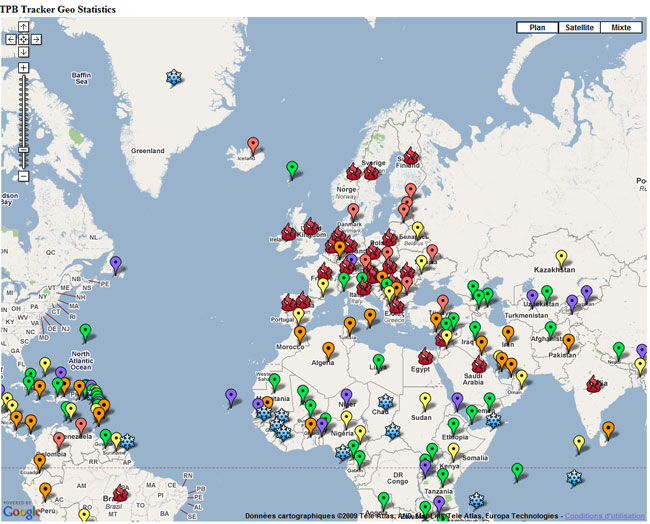Click the fire marker on Brazil
Image resolution: width=650 pixels, height=524 pixels.
point(121,492)
